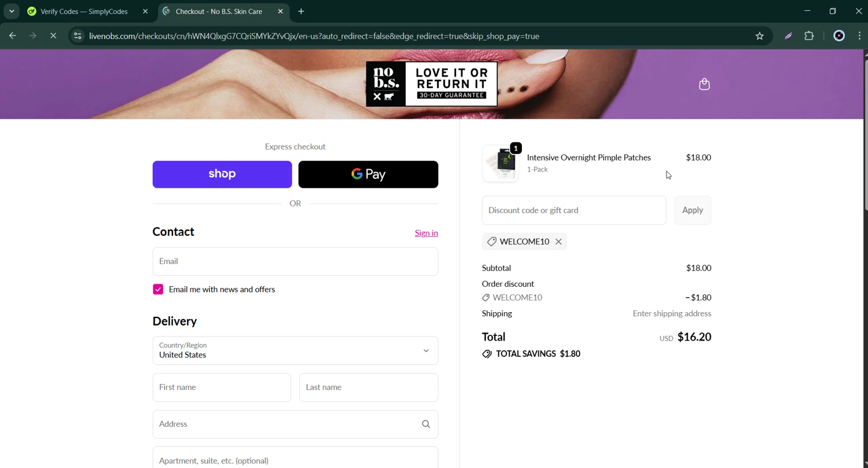Click the Contact section heading

click(173, 232)
